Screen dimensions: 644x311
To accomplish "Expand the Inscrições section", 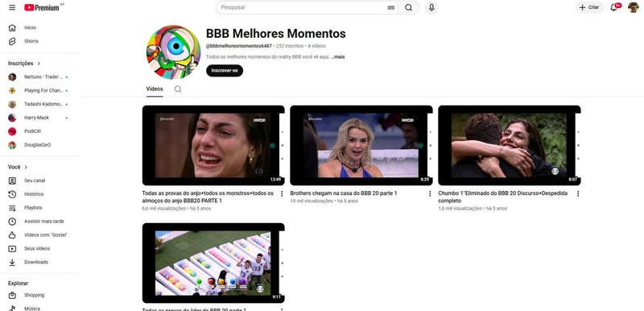I will tap(24, 64).
